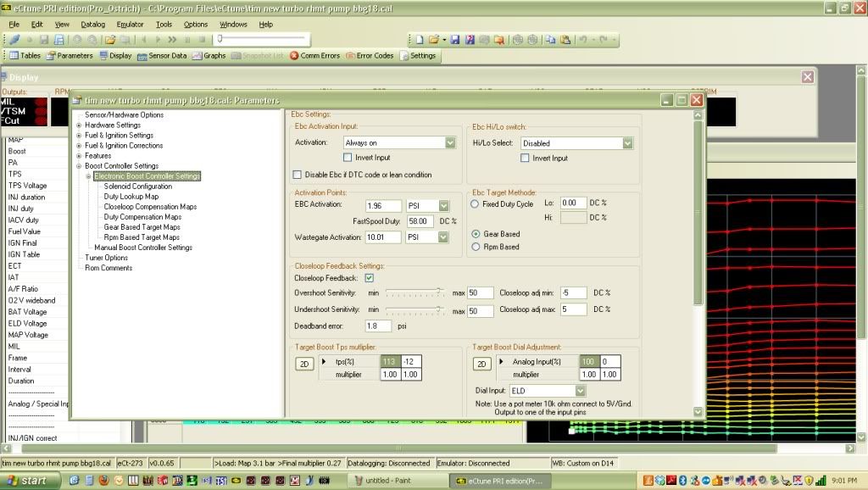This screenshot has height=490, width=868.
Task: Select the Gear Based radio button
Action: coord(476,234)
